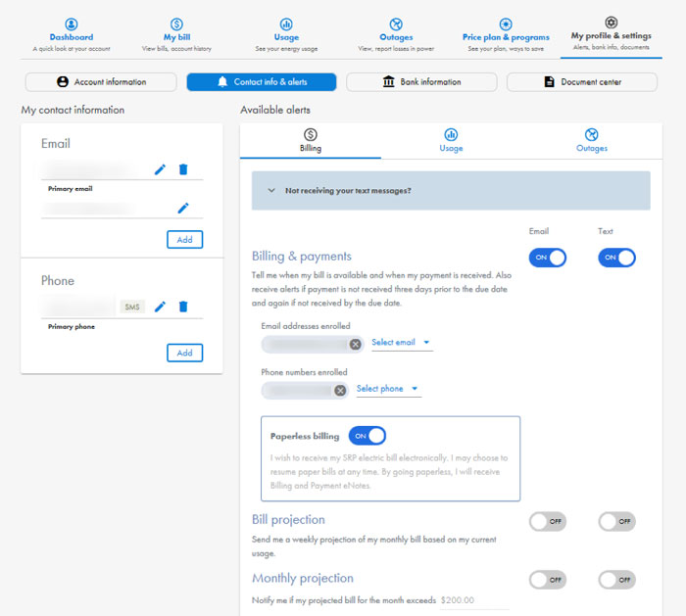686x616 pixels.
Task: Click the Dashboard icon in top navigation
Action: point(72,24)
